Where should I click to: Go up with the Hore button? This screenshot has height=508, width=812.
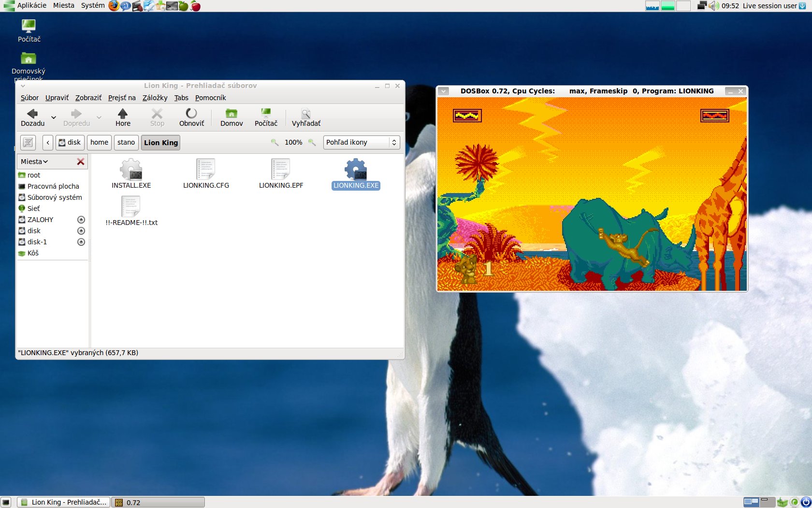[x=123, y=117]
